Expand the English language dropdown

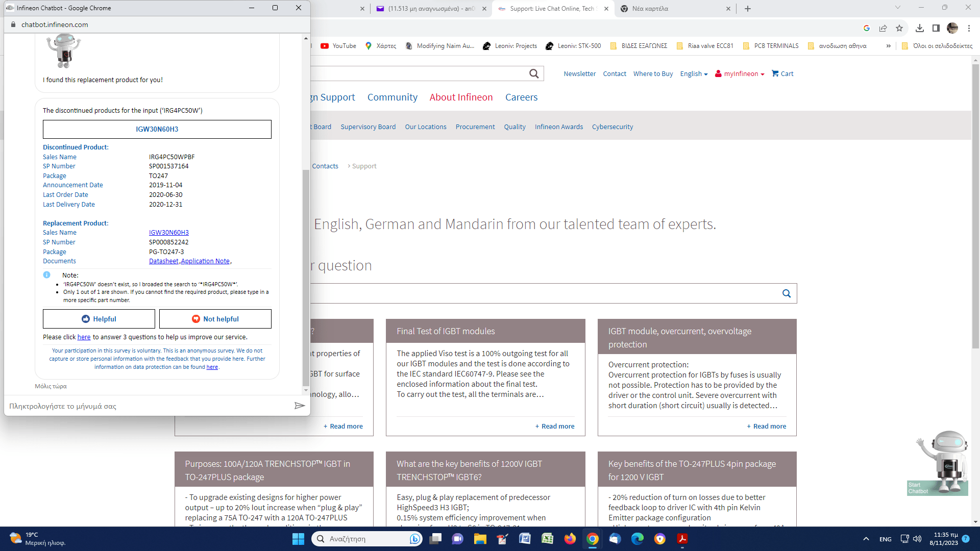tap(694, 74)
